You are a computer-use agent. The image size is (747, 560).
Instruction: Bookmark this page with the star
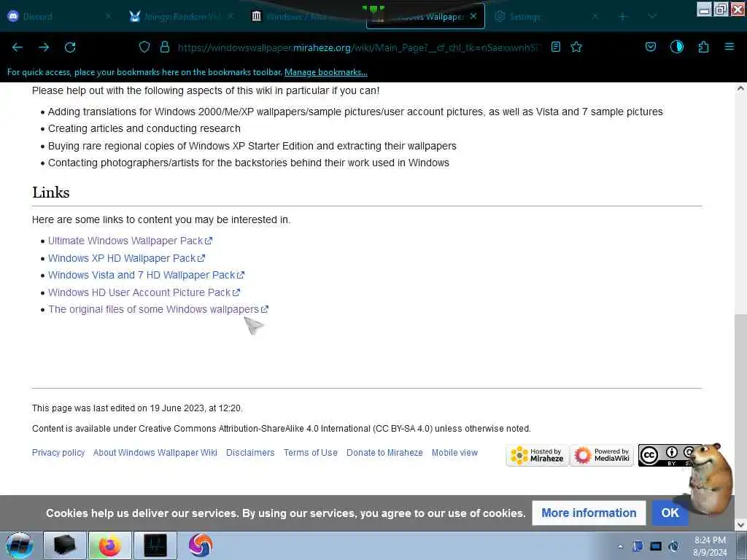[x=576, y=47]
